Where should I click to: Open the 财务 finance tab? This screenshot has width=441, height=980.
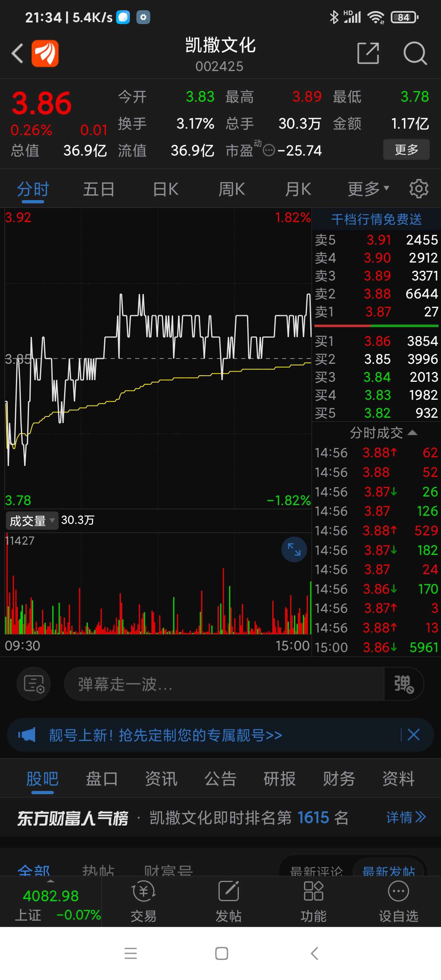339,779
